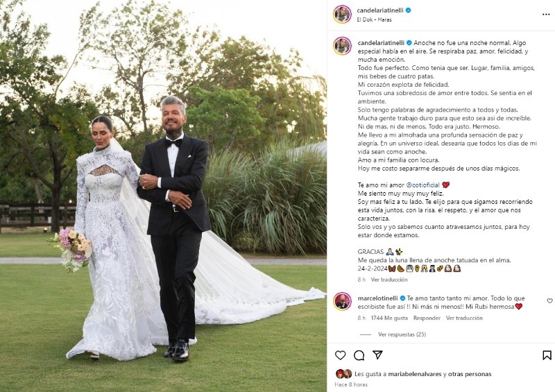Like the post with the heart icon
The image size is (555, 392).
[x=340, y=355]
